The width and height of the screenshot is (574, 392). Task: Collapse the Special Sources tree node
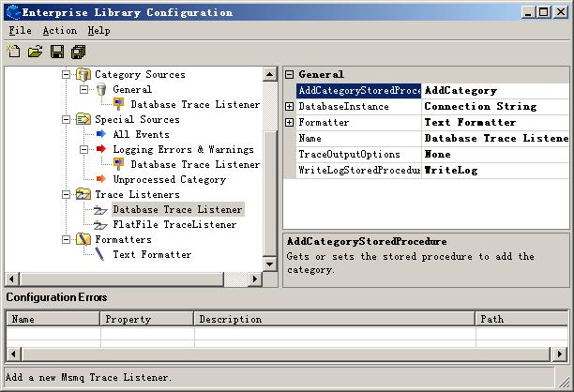[x=66, y=119]
